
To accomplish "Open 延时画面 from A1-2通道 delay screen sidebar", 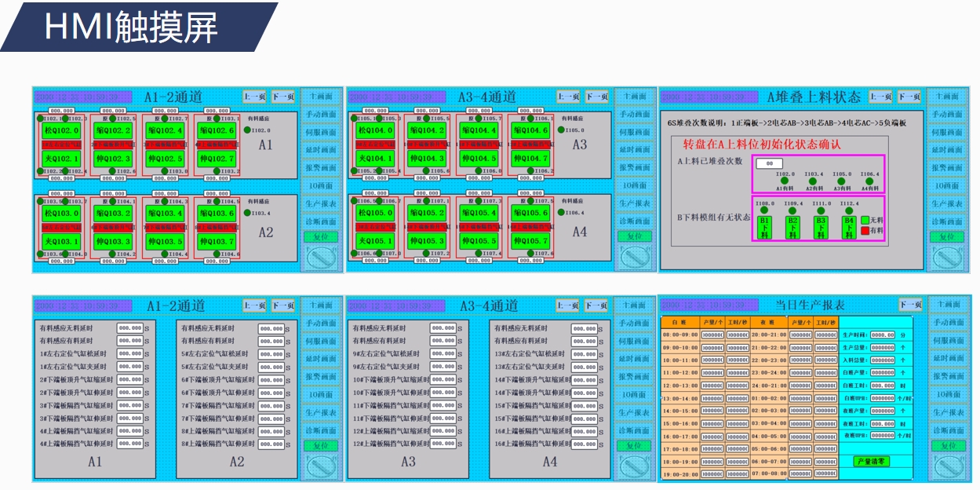I will pyautogui.click(x=320, y=359).
